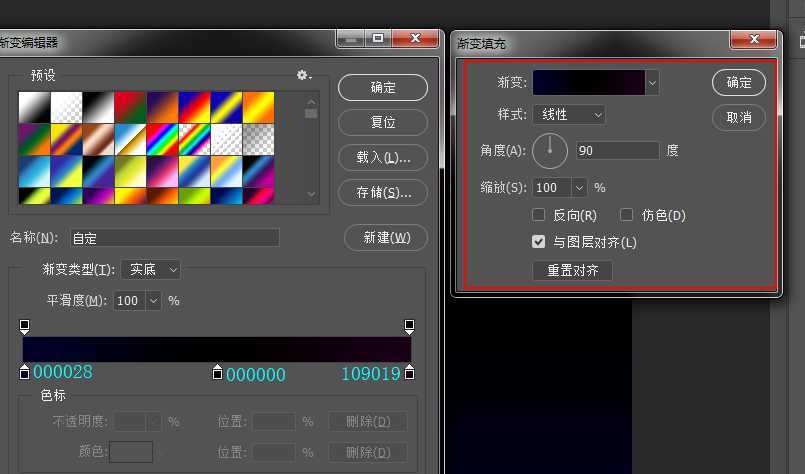Open the 样式 dropdown showing 线性

click(x=568, y=115)
